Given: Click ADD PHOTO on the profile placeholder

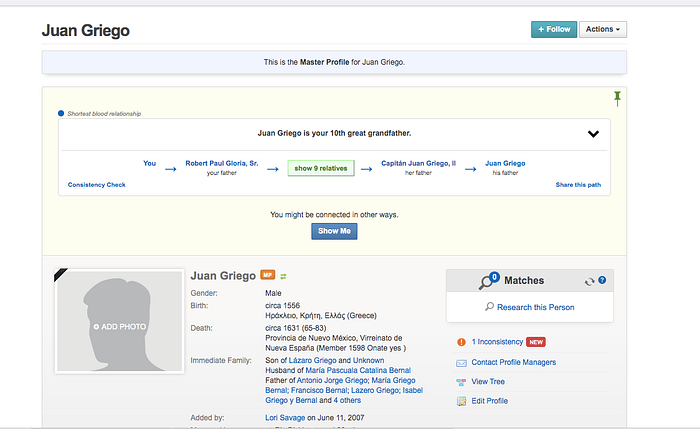Looking at the screenshot, I should click(120, 327).
